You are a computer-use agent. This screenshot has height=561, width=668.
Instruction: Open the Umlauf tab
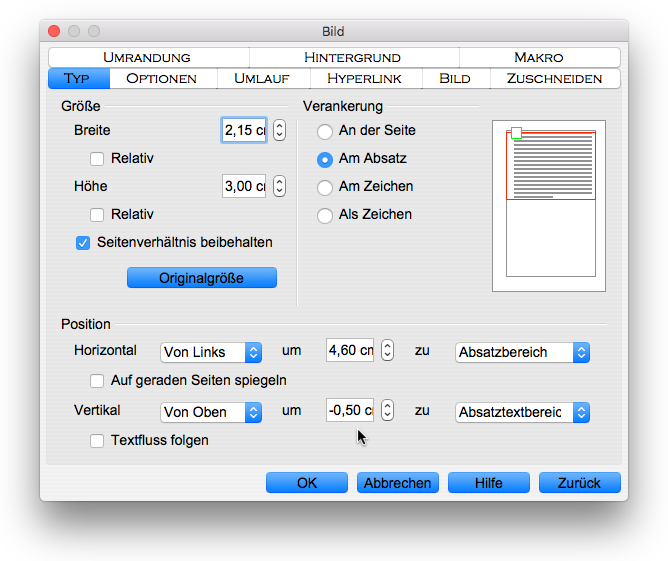[x=263, y=78]
